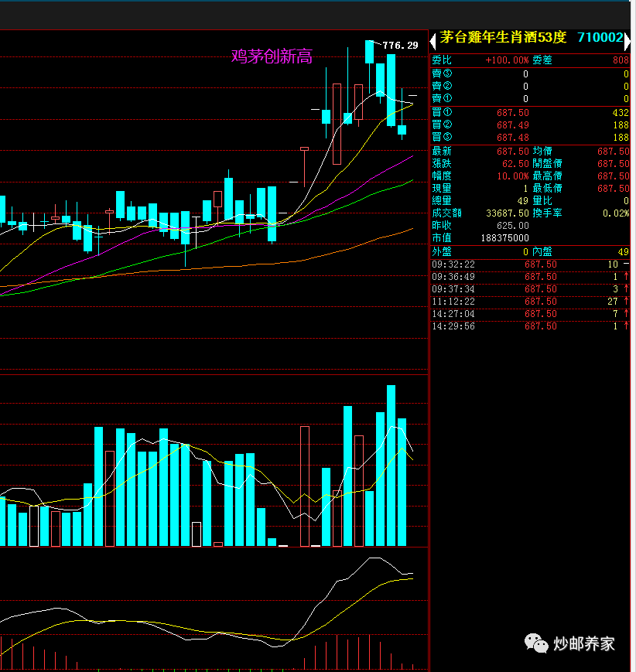
Task: Go to next stock with right arrow
Action: tap(627, 42)
